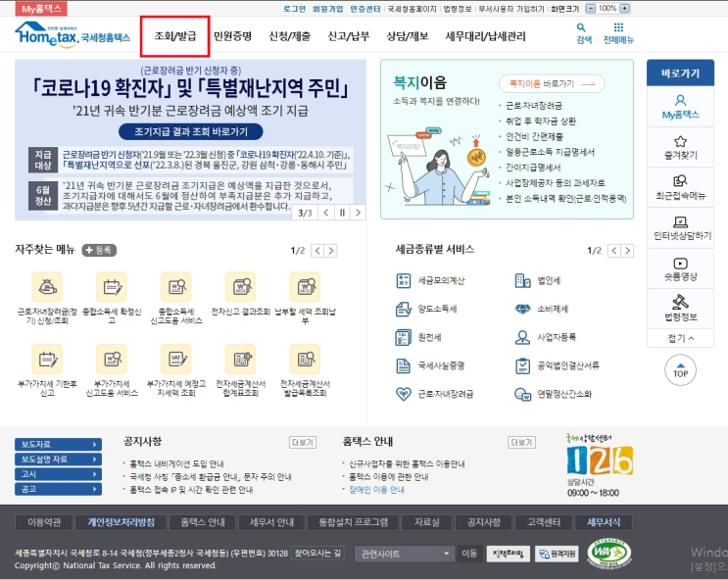Viewport: 728px width, 580px height.
Task: Open the 조회/발급 menu
Action: pyautogui.click(x=175, y=36)
